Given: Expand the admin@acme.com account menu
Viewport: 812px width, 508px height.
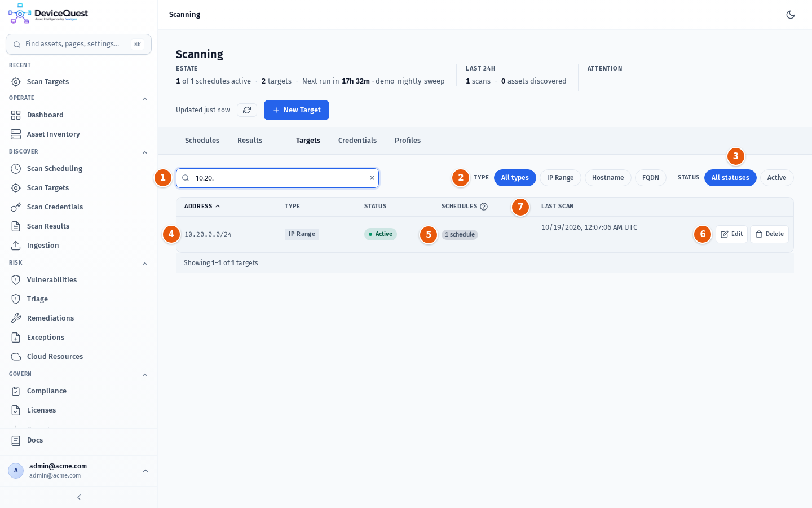Looking at the screenshot, I should point(78,471).
